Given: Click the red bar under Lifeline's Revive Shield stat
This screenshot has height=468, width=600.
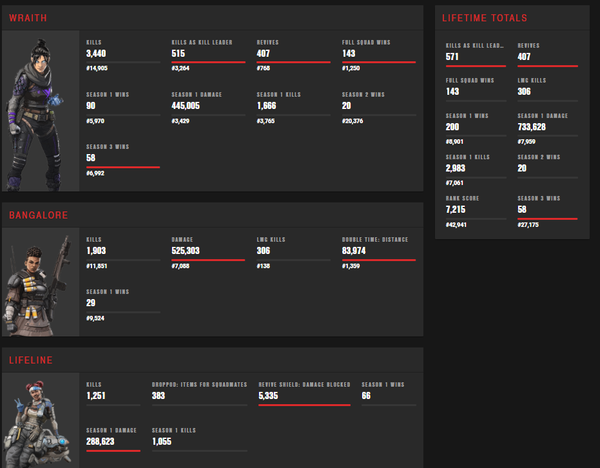Looking at the screenshot, I should (x=304, y=405).
